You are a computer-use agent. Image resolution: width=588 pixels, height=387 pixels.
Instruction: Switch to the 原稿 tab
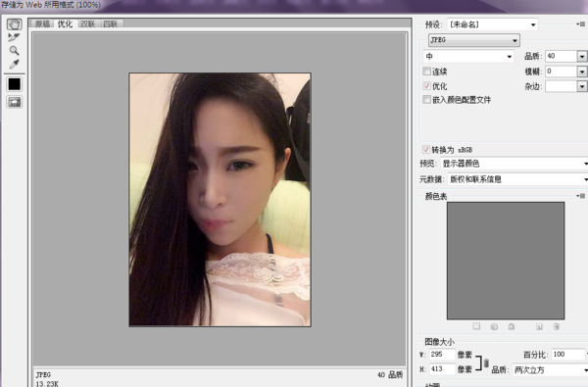[x=42, y=24]
